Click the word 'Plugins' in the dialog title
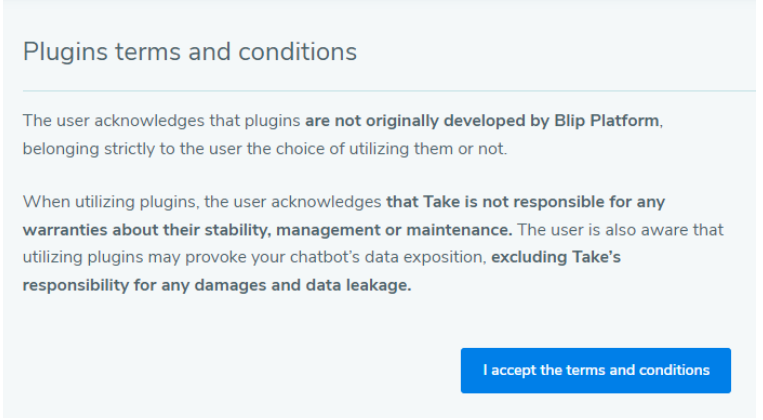This screenshot has width=763, height=420. coord(60,52)
